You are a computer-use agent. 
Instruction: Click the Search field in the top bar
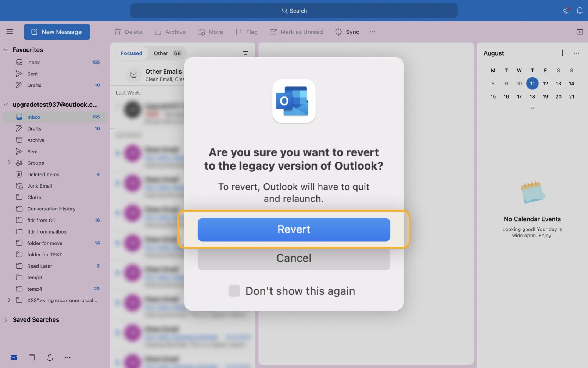pyautogui.click(x=294, y=11)
